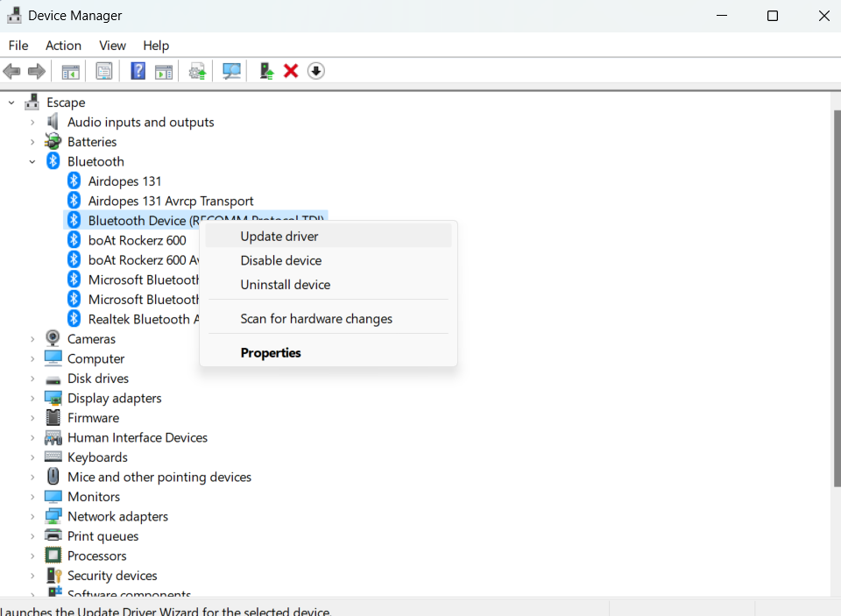Click the green enable device toolbar icon
Image resolution: width=841 pixels, height=616 pixels.
[x=266, y=71]
